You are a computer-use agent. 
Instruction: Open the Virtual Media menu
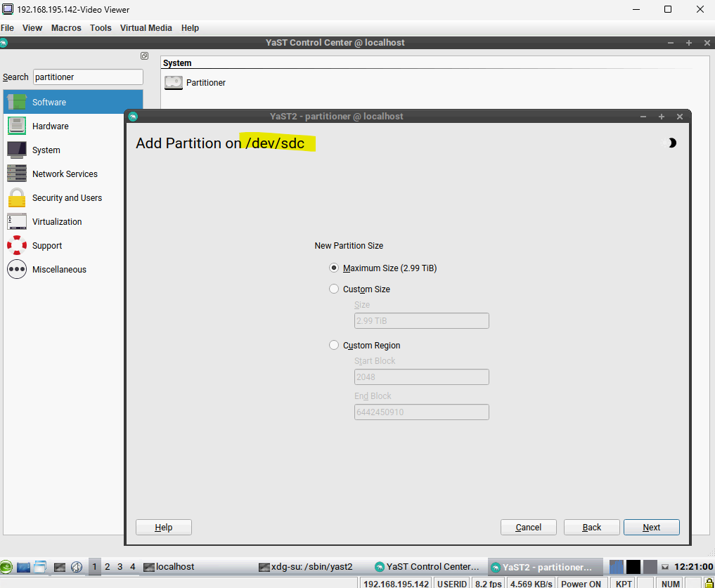pyautogui.click(x=146, y=28)
